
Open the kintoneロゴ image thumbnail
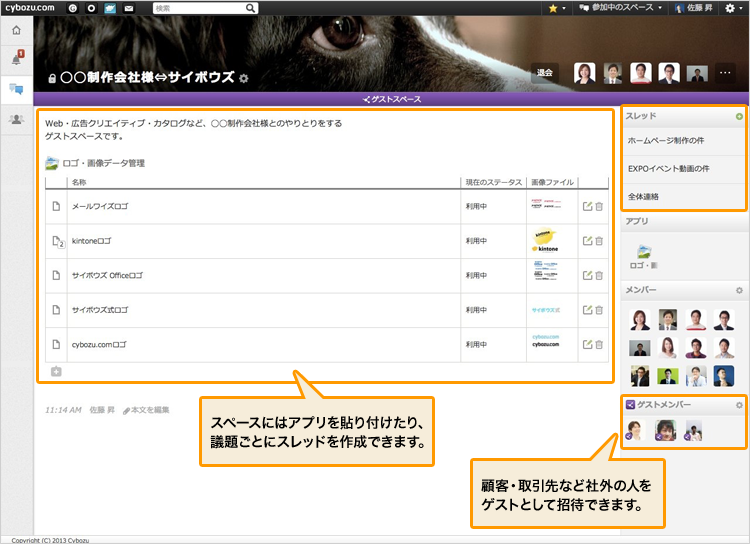[545, 241]
